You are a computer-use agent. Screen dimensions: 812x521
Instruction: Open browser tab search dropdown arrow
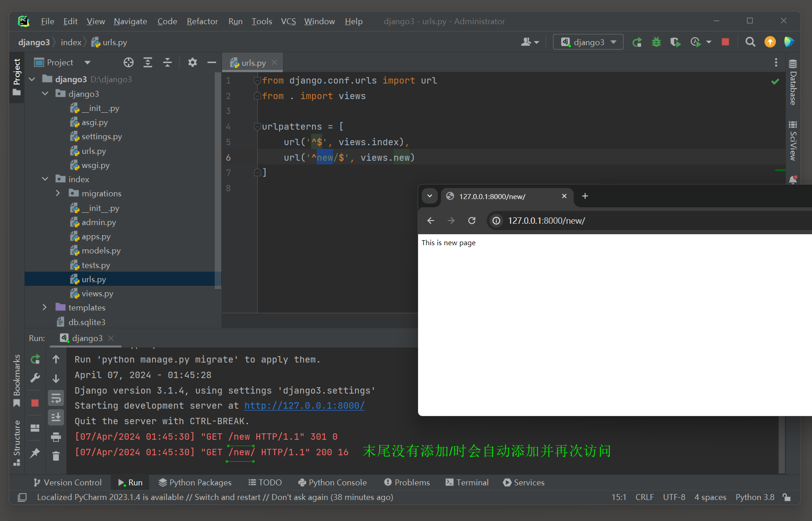(430, 196)
